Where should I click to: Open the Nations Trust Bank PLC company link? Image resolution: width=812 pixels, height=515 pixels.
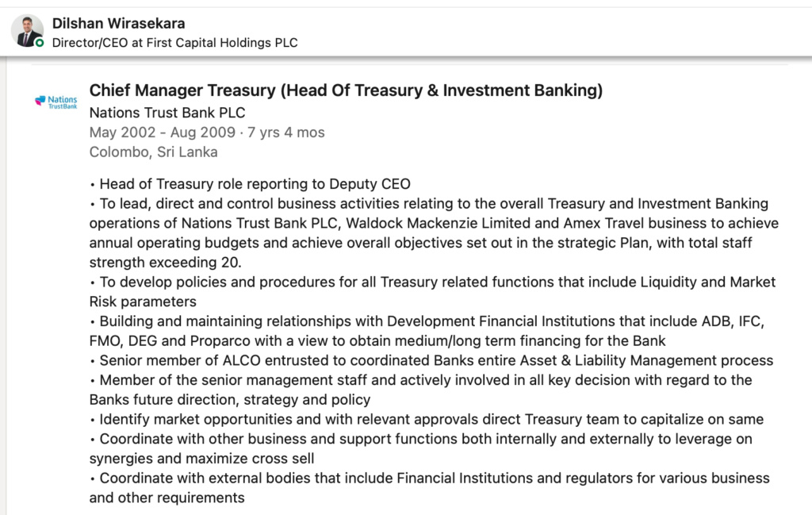tap(167, 113)
